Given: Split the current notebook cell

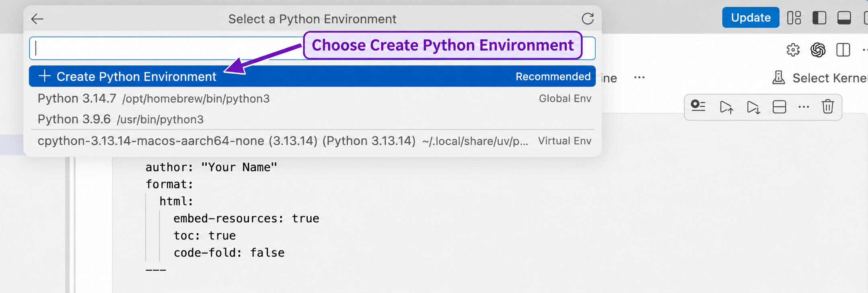Looking at the screenshot, I should pos(780,107).
